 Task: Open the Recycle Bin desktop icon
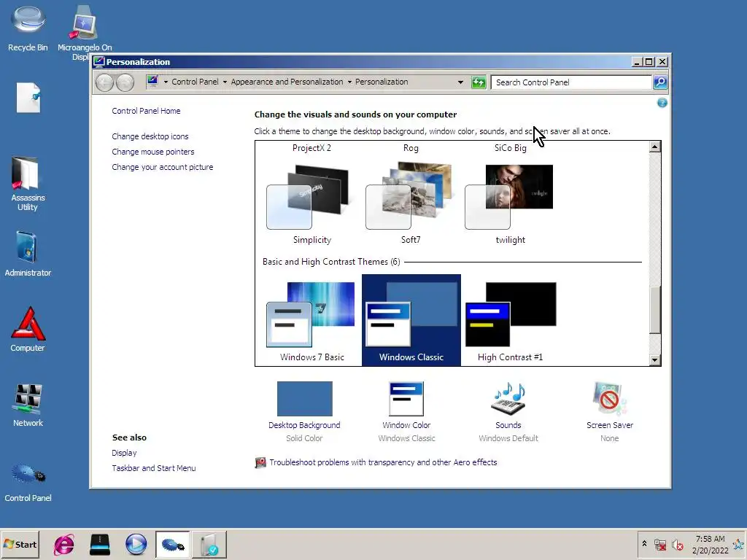pos(28,28)
